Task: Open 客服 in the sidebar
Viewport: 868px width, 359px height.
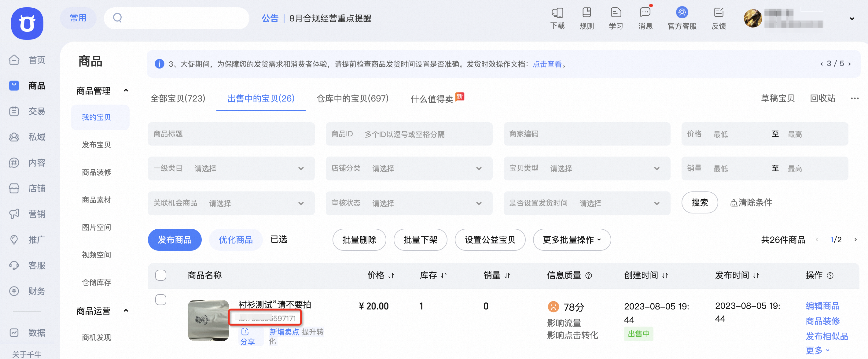Action: click(x=27, y=266)
